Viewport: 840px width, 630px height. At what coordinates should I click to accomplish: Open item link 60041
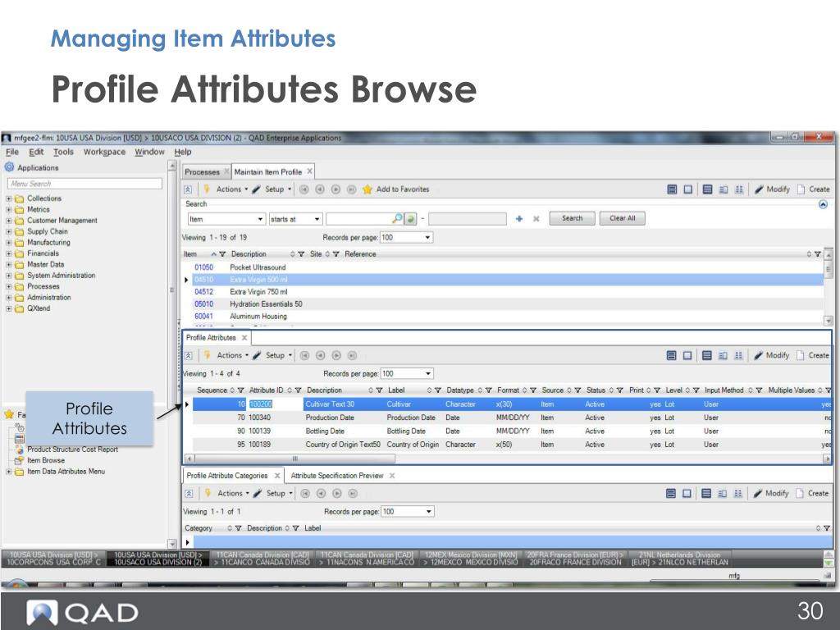point(203,317)
